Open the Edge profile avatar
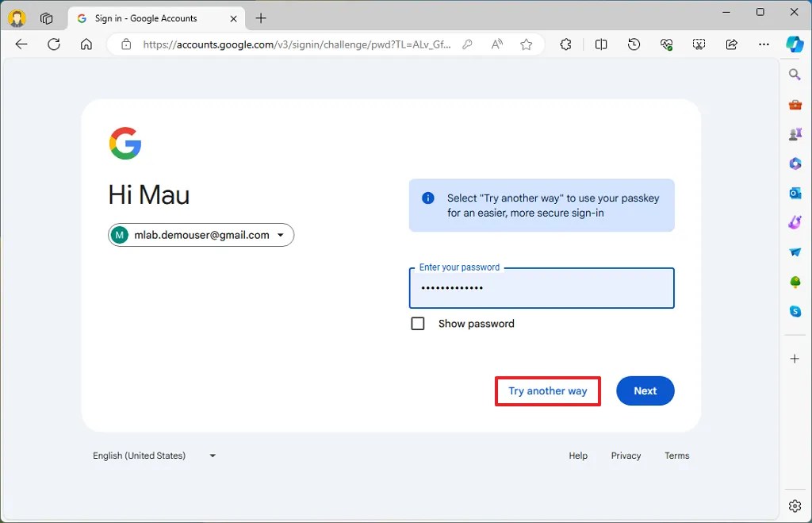Screen dimensions: 812x523 17,18
